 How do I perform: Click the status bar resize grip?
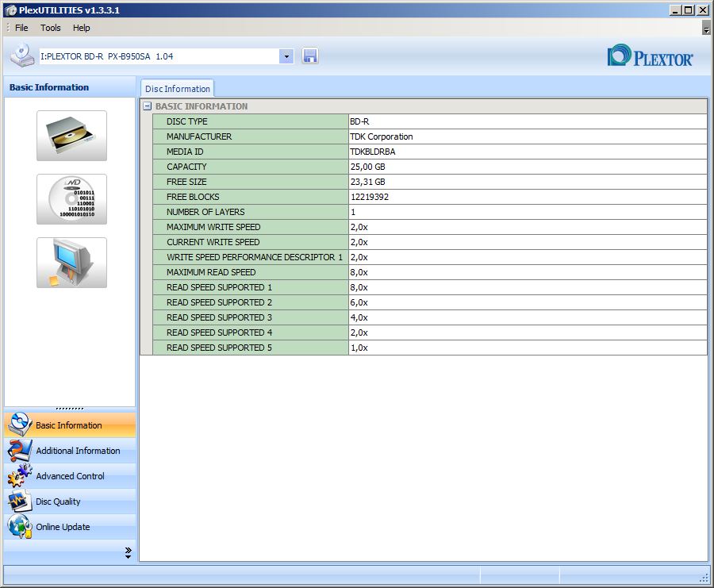[704, 578]
